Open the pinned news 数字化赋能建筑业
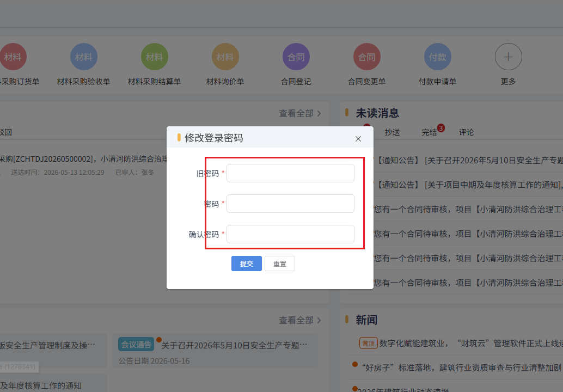Viewport: 563px width, 392px height. click(471, 343)
